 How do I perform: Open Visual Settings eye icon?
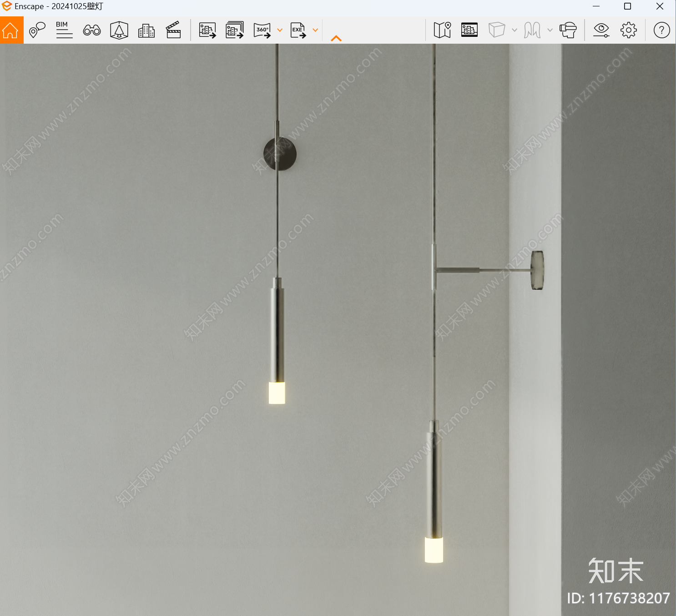[601, 30]
